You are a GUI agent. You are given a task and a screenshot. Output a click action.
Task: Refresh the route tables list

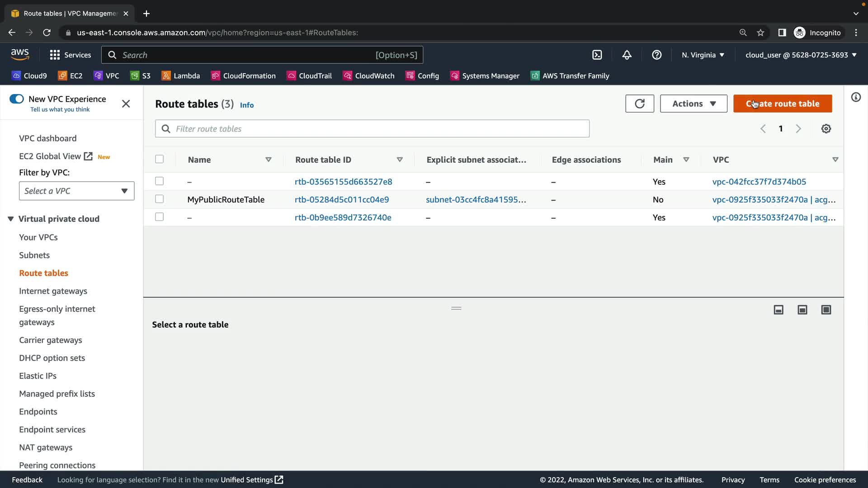(639, 103)
